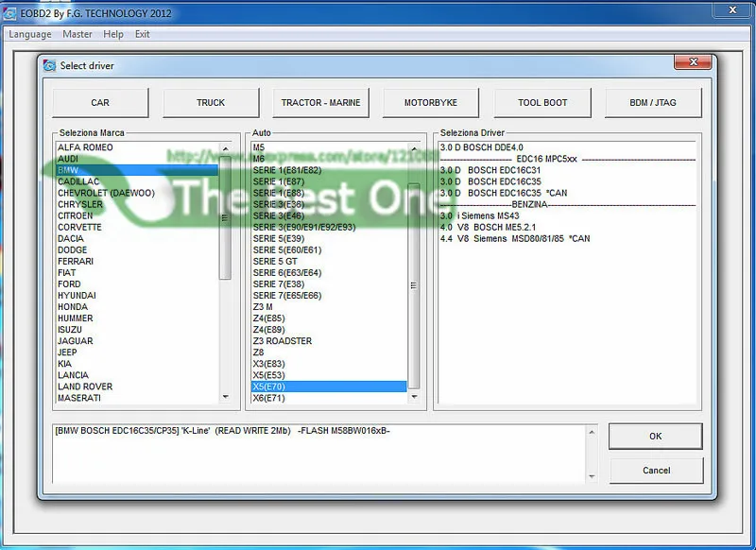
Task: Select FIAT in the brand list
Action: pyautogui.click(x=137, y=273)
